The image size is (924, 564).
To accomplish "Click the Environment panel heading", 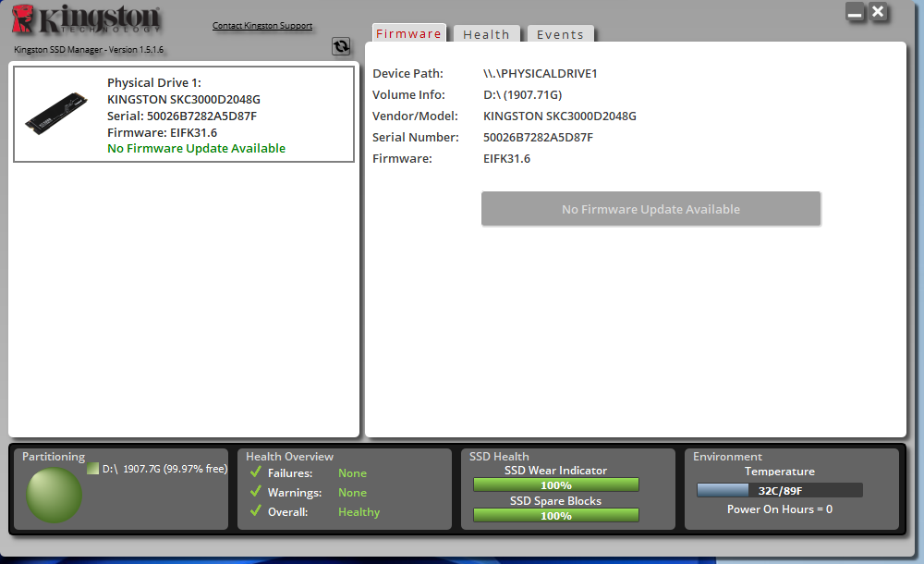I will click(727, 457).
